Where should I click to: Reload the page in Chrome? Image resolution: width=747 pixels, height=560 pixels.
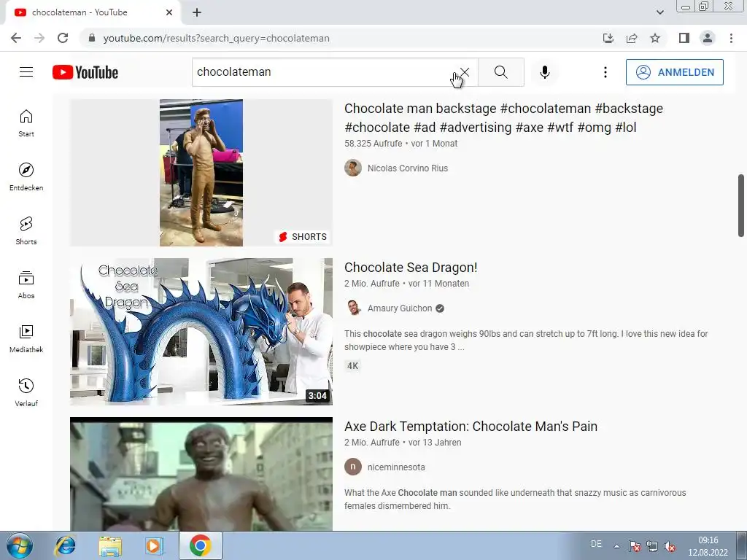(63, 38)
